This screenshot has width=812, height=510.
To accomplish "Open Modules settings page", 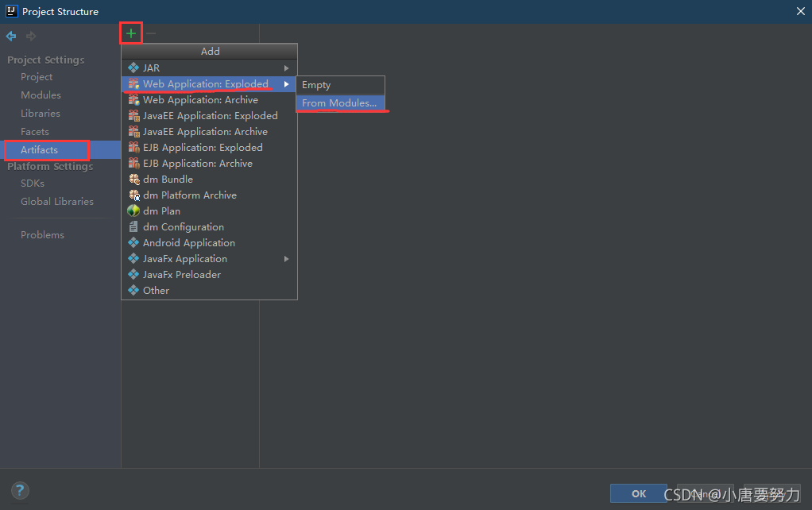I will point(41,95).
